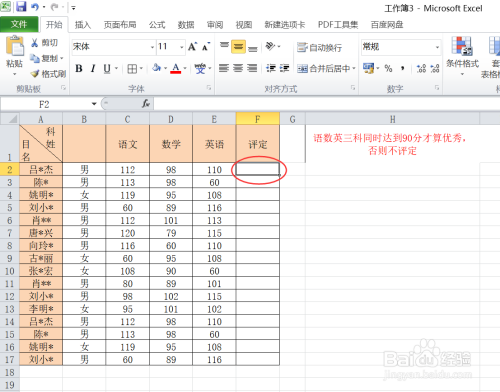Screen dimensions: 500x392
Task: Switch to the 视图 View tab
Action: (x=244, y=25)
